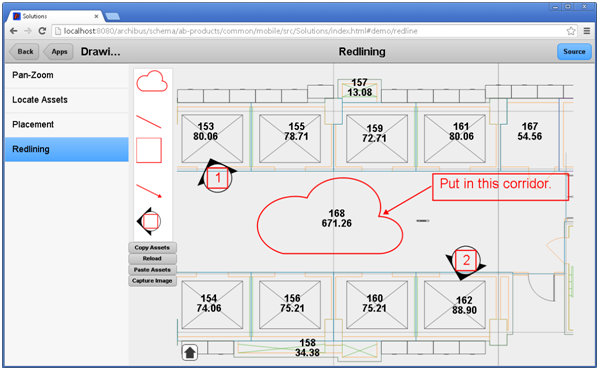This screenshot has height=370, width=599.
Task: Click the Capture Image button
Action: pos(152,281)
